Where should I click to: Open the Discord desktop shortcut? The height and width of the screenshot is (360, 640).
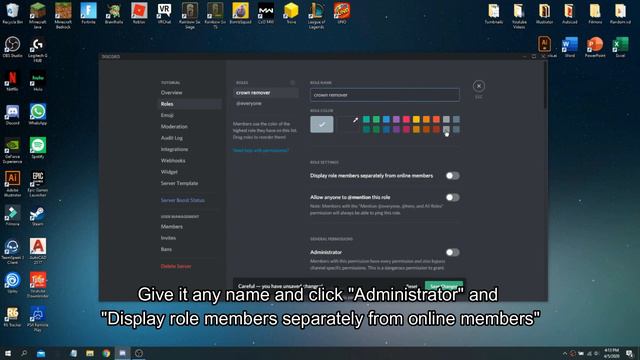click(12, 114)
